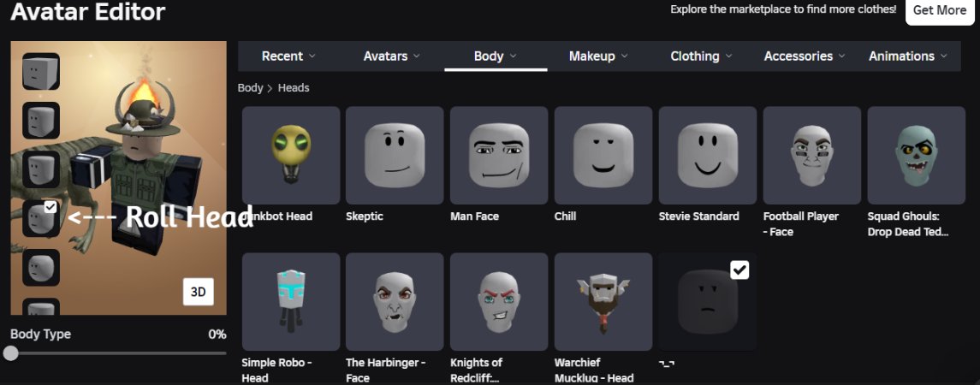Click the 'The Harbinger - Face' item name
Screen dimensions: 980x385
386,370
